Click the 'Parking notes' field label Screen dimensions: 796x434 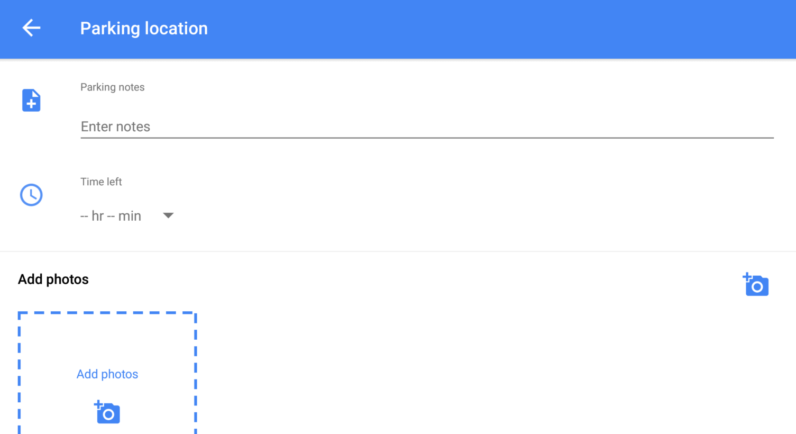(x=112, y=87)
